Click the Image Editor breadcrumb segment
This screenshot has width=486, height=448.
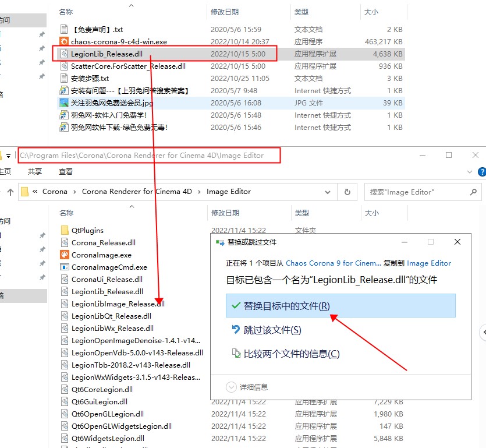click(229, 192)
